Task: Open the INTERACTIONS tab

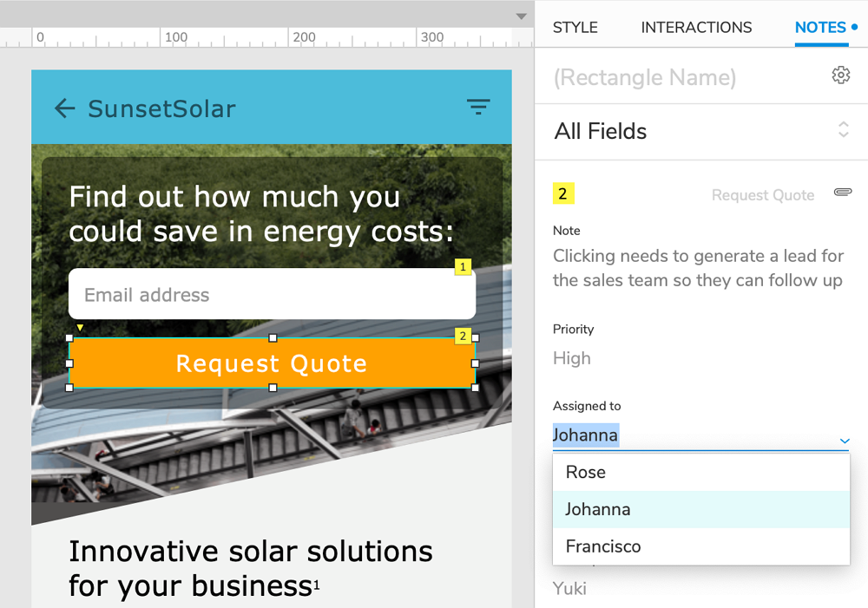Action: (x=696, y=27)
